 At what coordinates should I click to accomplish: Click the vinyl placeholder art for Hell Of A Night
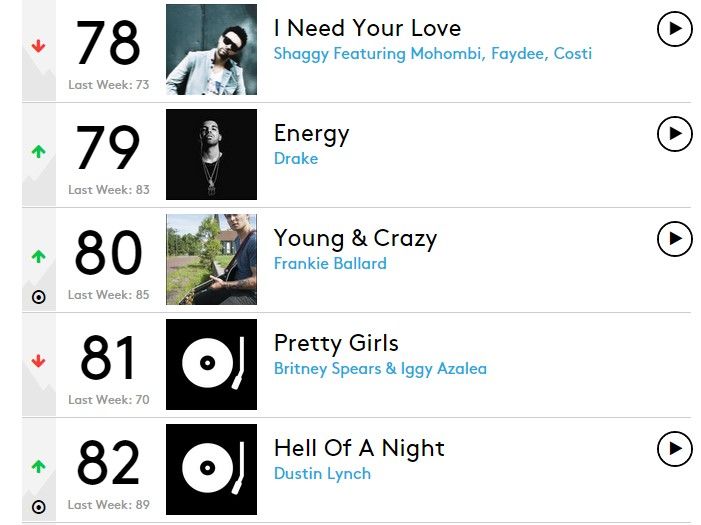211,469
